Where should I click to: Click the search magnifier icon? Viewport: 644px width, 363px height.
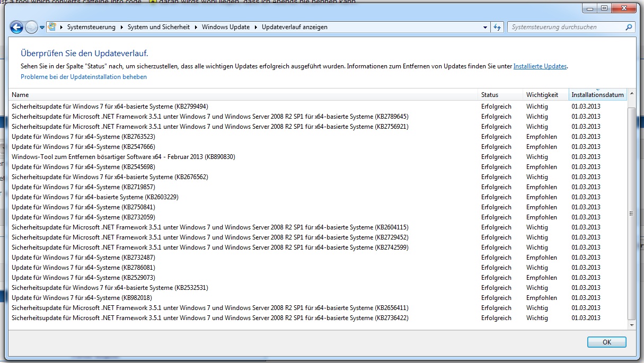pos(629,27)
